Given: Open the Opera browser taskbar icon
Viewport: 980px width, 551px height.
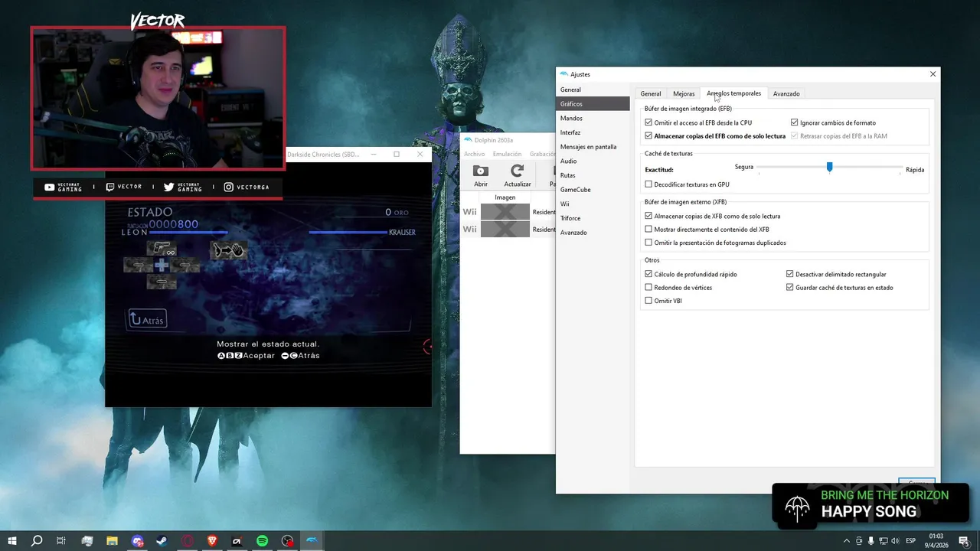Looking at the screenshot, I should point(188,541).
